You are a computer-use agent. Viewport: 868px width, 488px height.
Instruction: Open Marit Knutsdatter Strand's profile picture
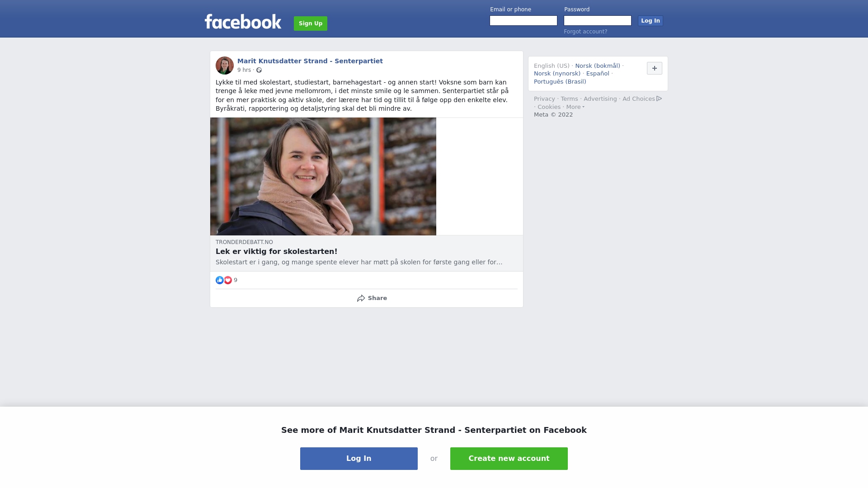pyautogui.click(x=225, y=66)
